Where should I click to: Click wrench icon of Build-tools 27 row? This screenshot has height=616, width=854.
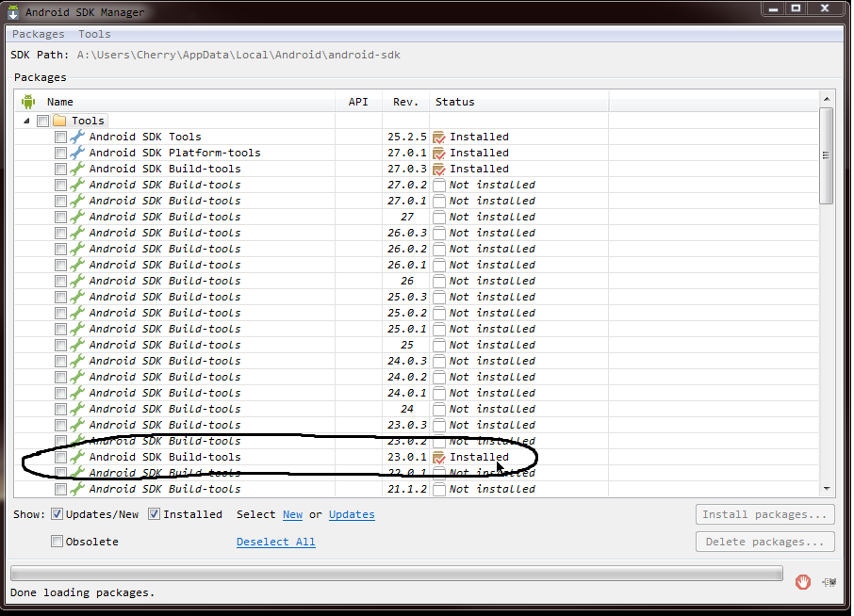click(x=77, y=217)
